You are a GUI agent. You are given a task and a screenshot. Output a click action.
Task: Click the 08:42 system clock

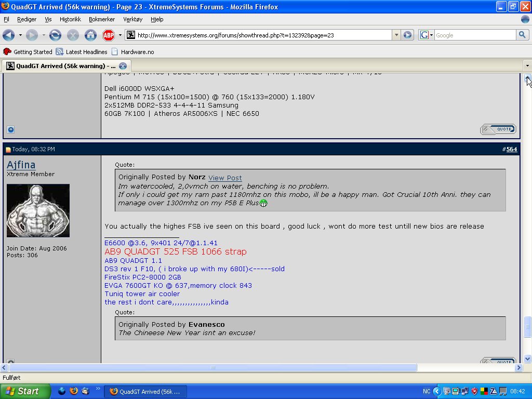pyautogui.click(x=518, y=391)
